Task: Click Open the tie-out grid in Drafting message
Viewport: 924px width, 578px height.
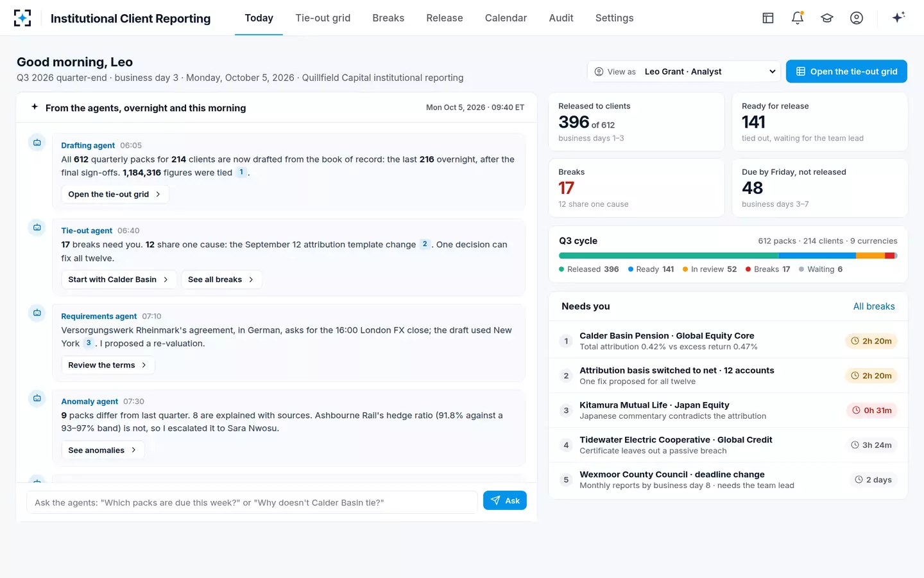Action: 115,194
